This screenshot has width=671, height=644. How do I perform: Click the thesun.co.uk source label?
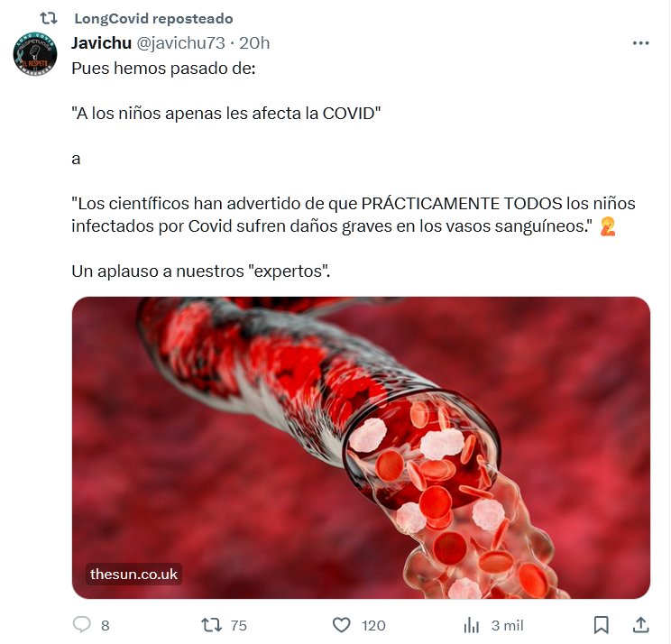point(134,574)
